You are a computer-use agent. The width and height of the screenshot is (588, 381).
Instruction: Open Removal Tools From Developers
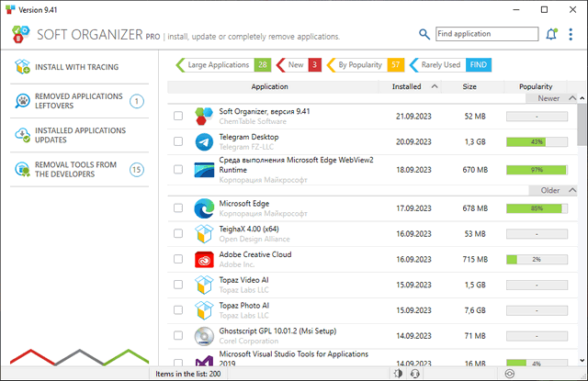click(80, 169)
